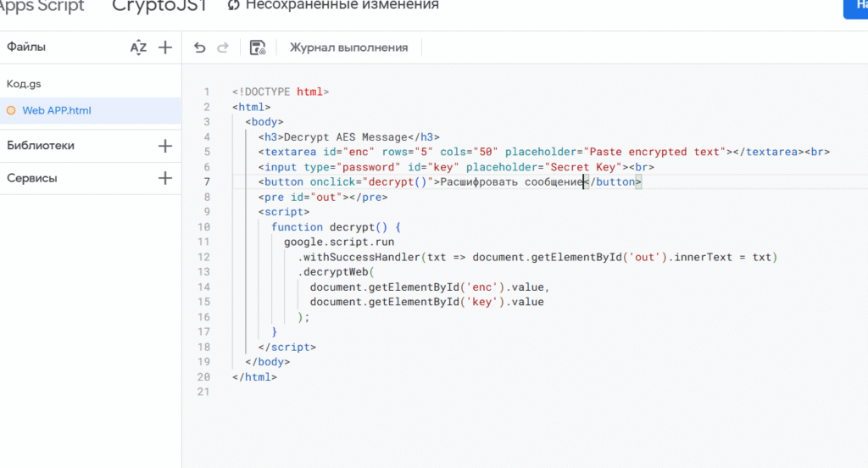Click the CryptoJS1 project title
Viewport: 868px width, 468px height.
(x=159, y=5)
